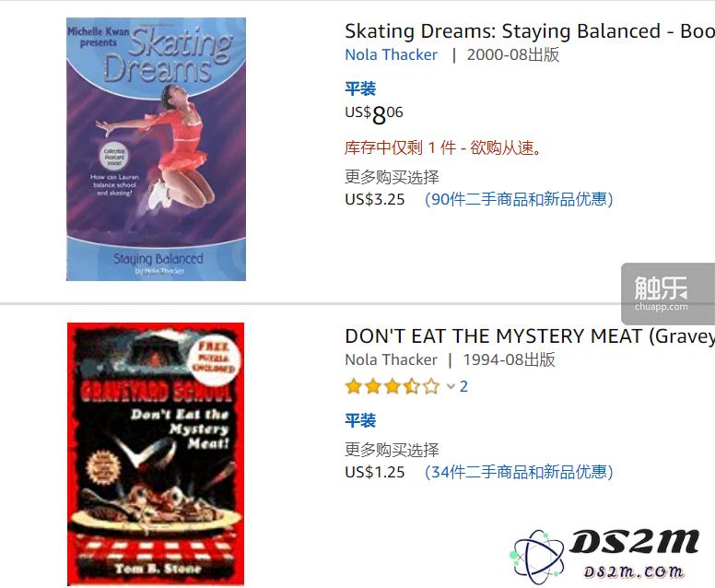Click the 触乐 chuapp.com watermark badge

pos(668,294)
